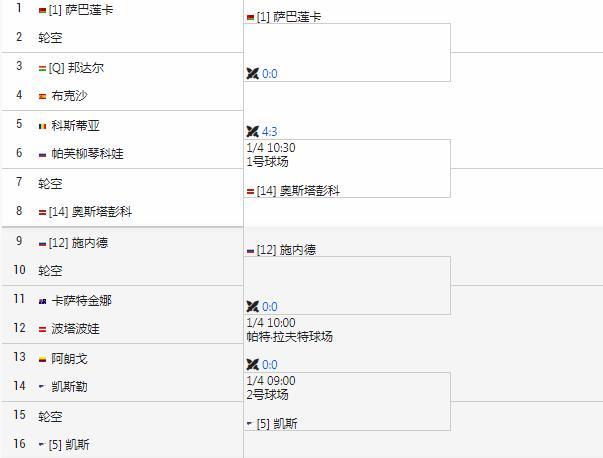Select player 布克沙 in row 4
The image size is (603, 458).
point(69,96)
